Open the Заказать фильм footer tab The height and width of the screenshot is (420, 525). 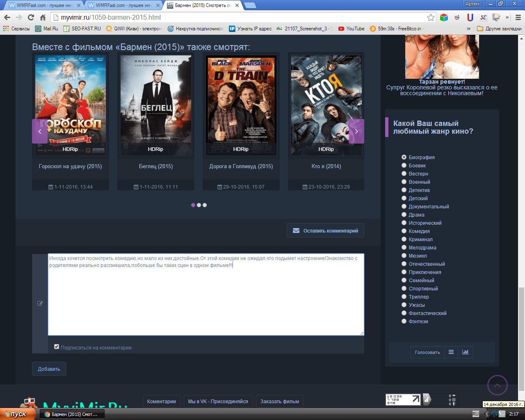pos(280,402)
